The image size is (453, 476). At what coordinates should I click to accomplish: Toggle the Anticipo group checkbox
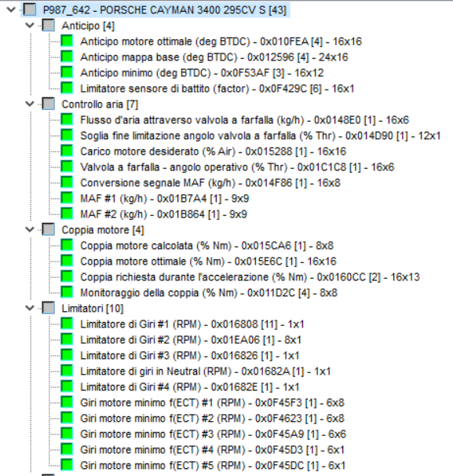48,25
